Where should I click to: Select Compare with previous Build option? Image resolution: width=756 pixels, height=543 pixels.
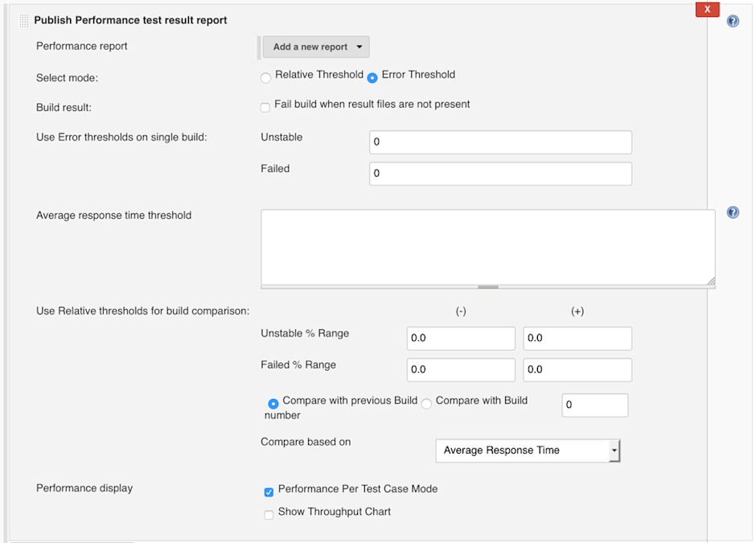(x=273, y=403)
